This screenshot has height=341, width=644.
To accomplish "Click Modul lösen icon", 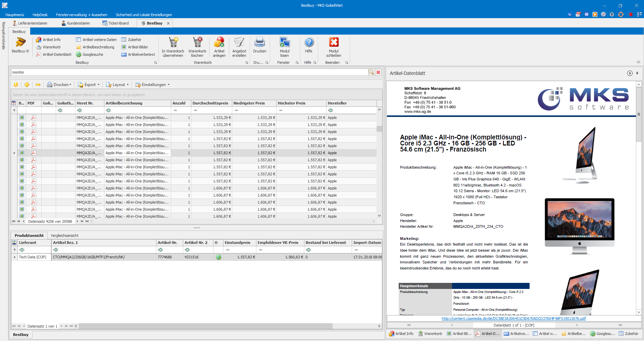I will point(285,47).
